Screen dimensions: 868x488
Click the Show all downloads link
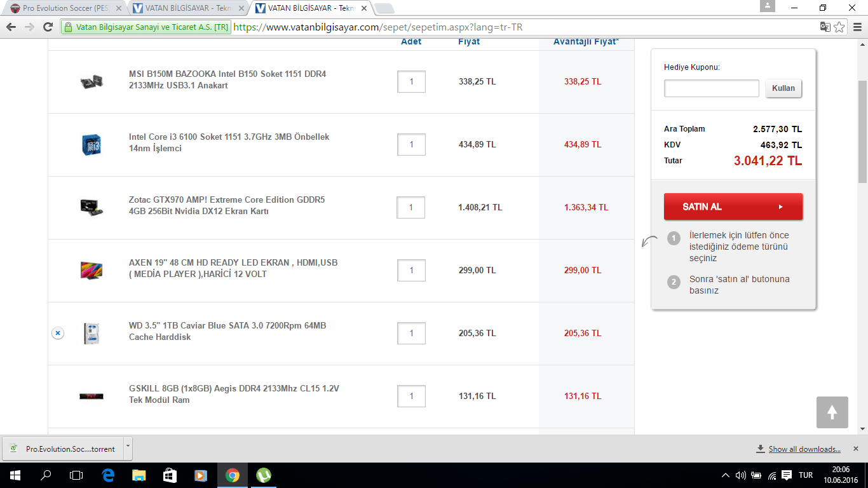tap(804, 449)
